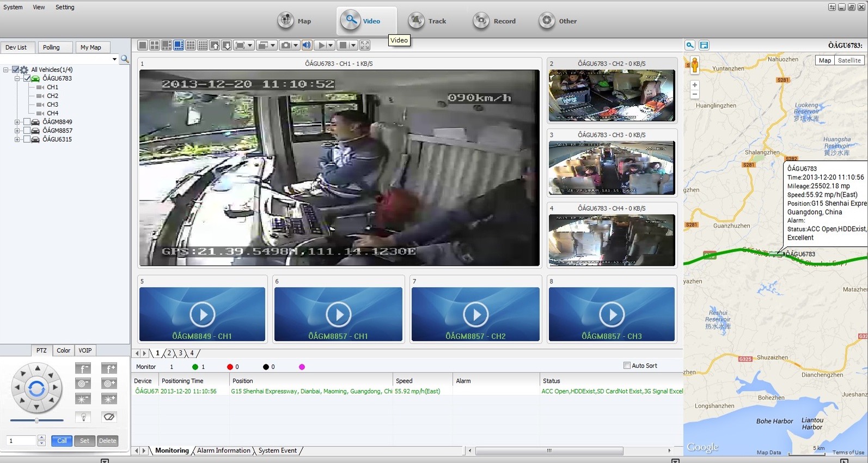This screenshot has width=868, height=463.
Task: Uncheck the All Vehicles checkbox
Action: coord(16,70)
